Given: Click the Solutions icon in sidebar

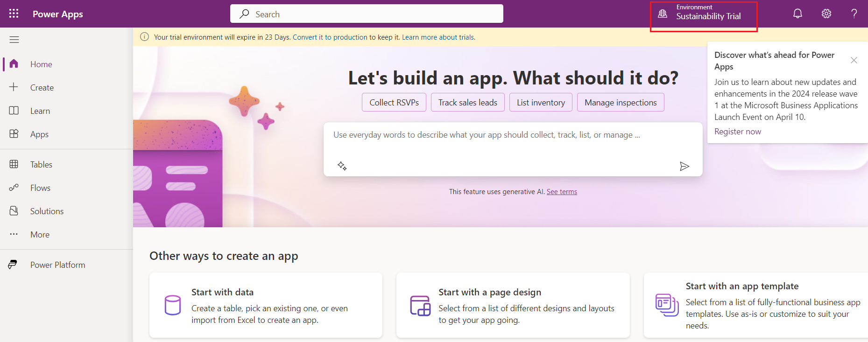Looking at the screenshot, I should tap(14, 211).
